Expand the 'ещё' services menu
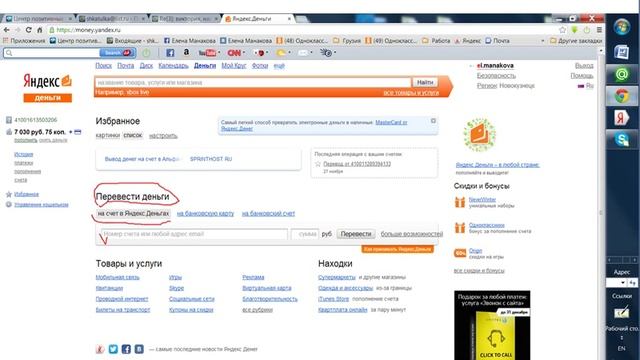The width and height of the screenshot is (640, 360). tap(279, 66)
